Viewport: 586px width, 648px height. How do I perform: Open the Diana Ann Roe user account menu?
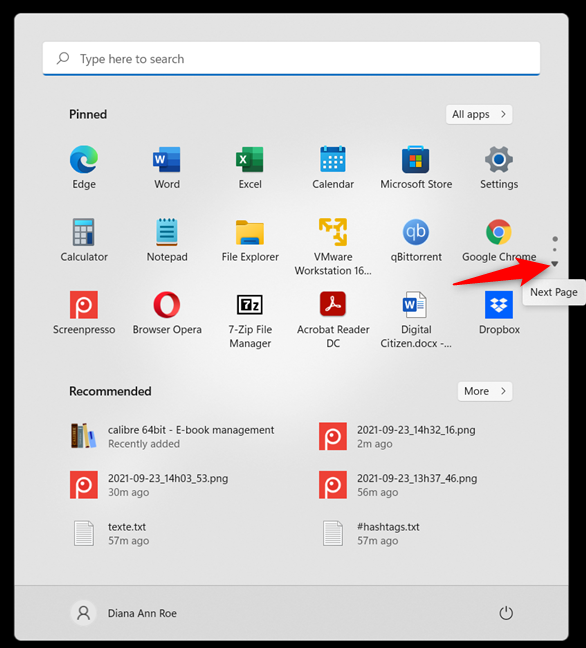tap(124, 613)
